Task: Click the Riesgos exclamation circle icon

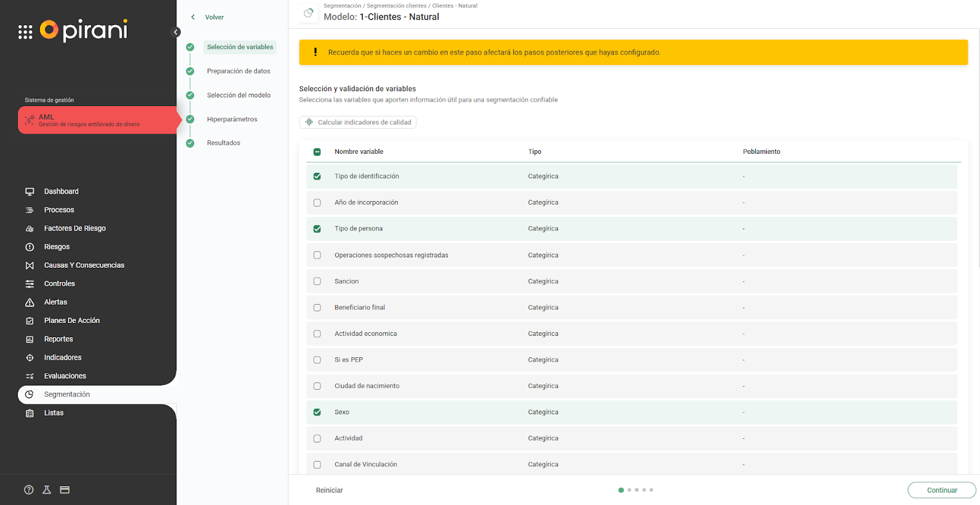Action: point(29,247)
